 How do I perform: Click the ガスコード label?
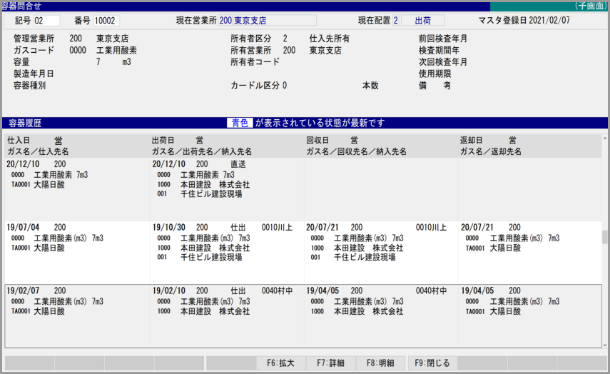point(34,50)
